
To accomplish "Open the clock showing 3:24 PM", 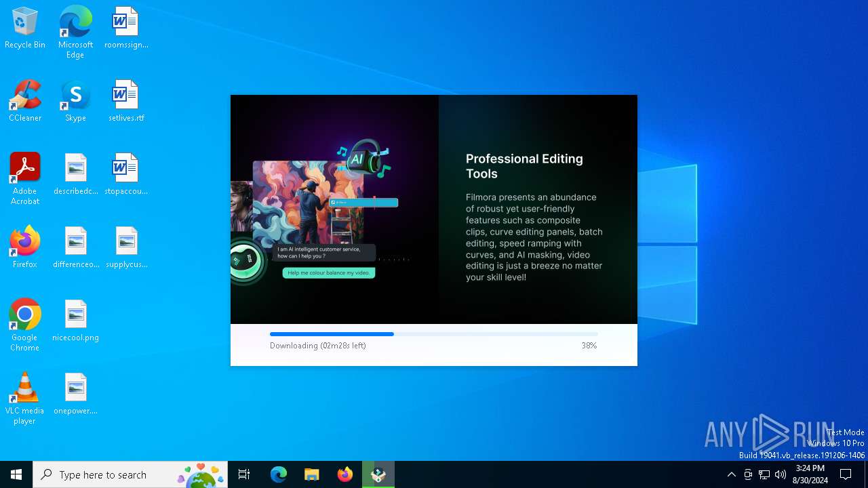I will pyautogui.click(x=810, y=474).
